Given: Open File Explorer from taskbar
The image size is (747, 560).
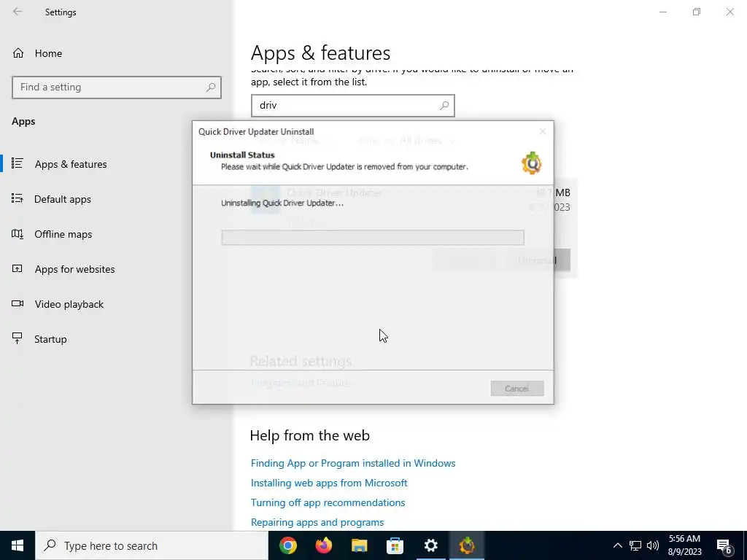Looking at the screenshot, I should pyautogui.click(x=359, y=545).
